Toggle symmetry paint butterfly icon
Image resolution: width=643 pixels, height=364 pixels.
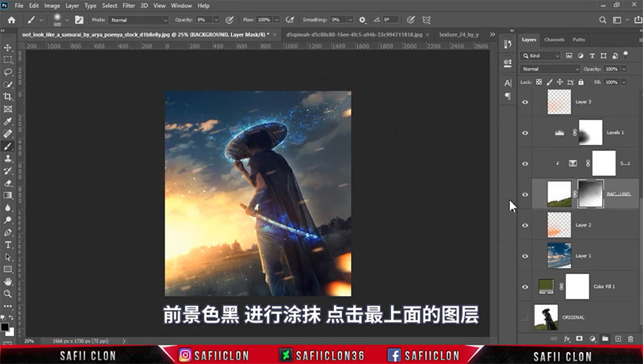(x=426, y=20)
